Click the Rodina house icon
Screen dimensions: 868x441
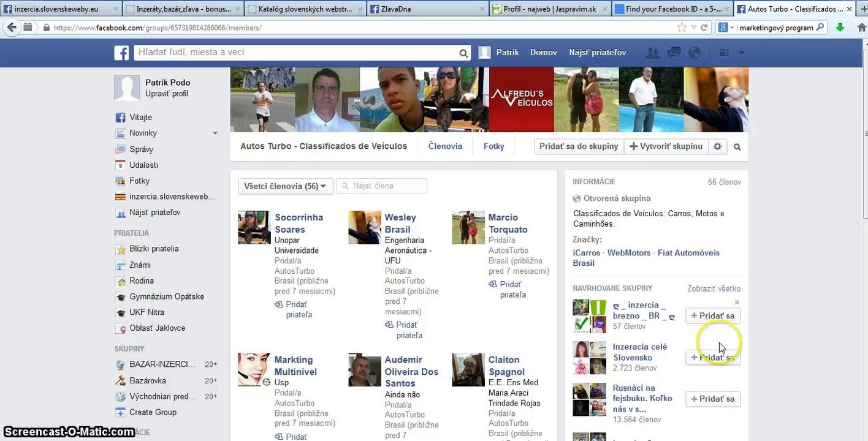click(x=120, y=281)
